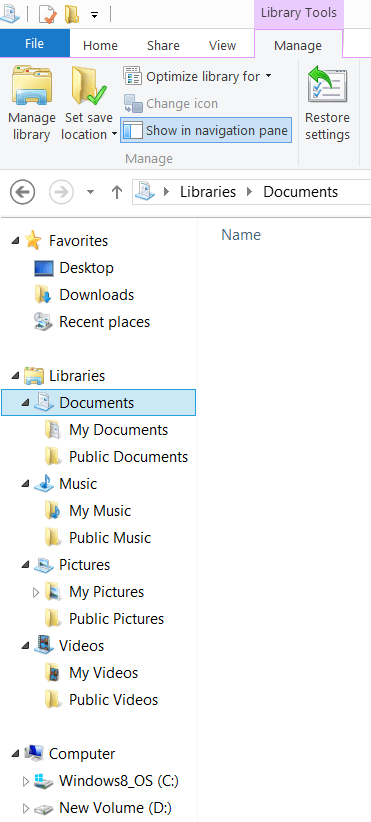
Task: Select My Pictures folder
Action: click(106, 592)
